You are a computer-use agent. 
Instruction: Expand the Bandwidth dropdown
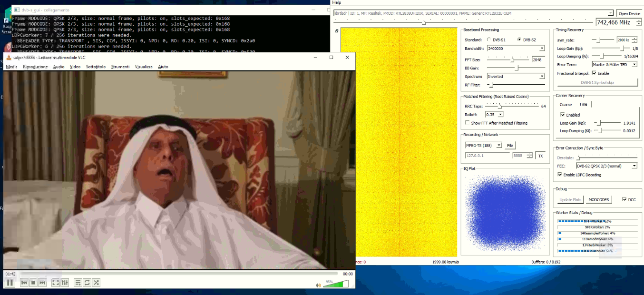click(542, 49)
